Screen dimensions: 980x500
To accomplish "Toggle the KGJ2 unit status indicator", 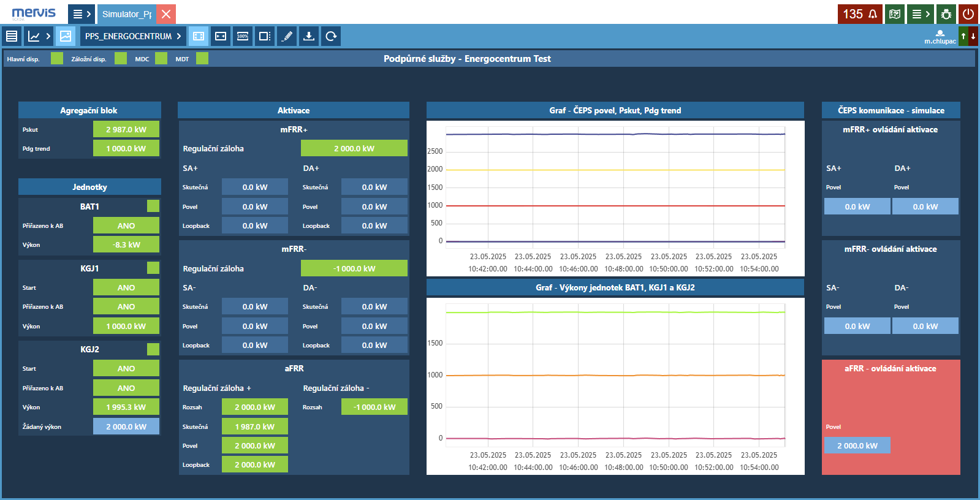I will tap(153, 349).
